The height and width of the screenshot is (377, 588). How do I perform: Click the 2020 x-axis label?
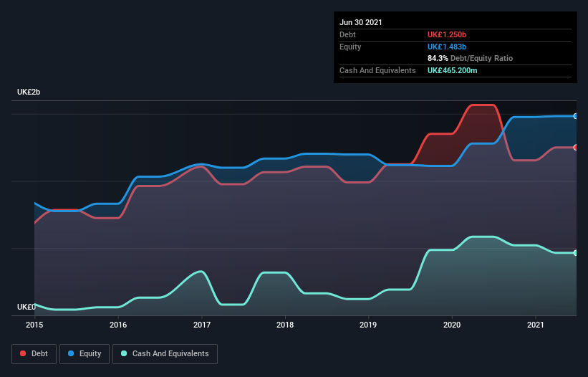452,325
